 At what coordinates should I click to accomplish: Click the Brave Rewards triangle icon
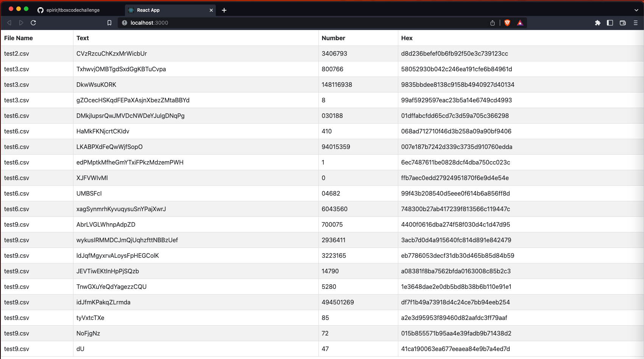tap(520, 23)
